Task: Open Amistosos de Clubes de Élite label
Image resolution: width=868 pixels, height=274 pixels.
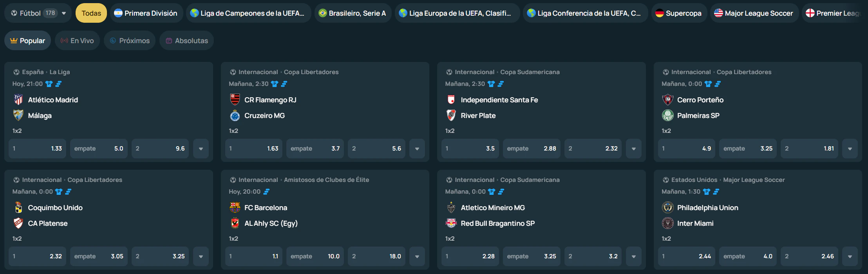Action: 326,180
